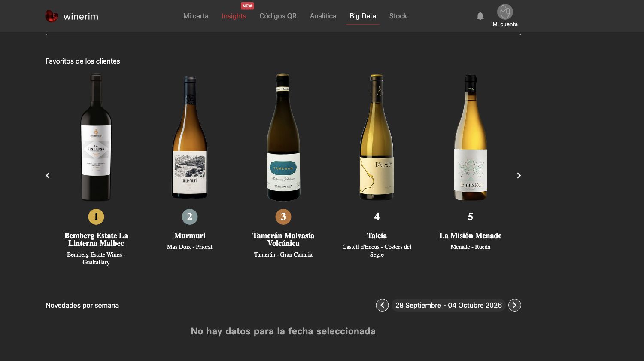Select bronze rank 3 medal badge
This screenshot has height=361, width=644.
click(x=283, y=217)
